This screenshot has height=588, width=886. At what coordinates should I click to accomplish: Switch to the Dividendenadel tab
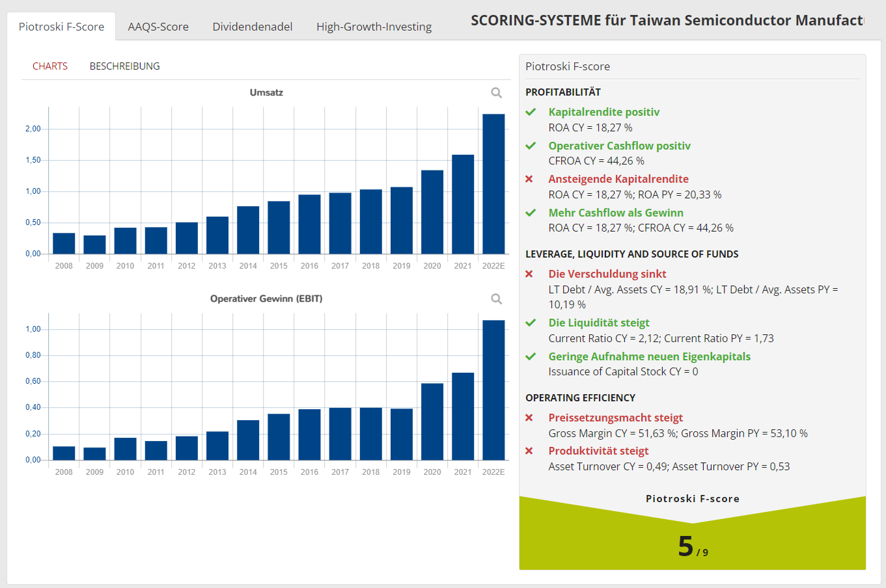[253, 27]
